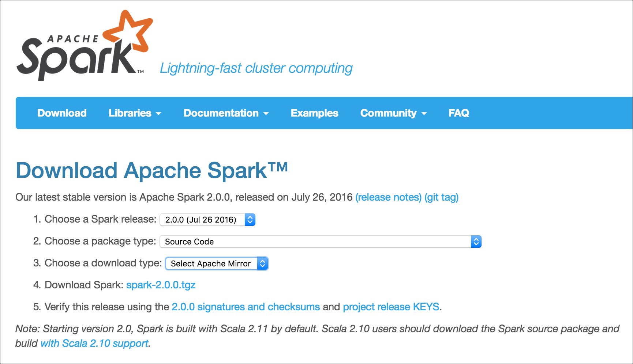Click the FAQ navigation item
Viewport: 633px width, 364px height.
[x=459, y=113]
